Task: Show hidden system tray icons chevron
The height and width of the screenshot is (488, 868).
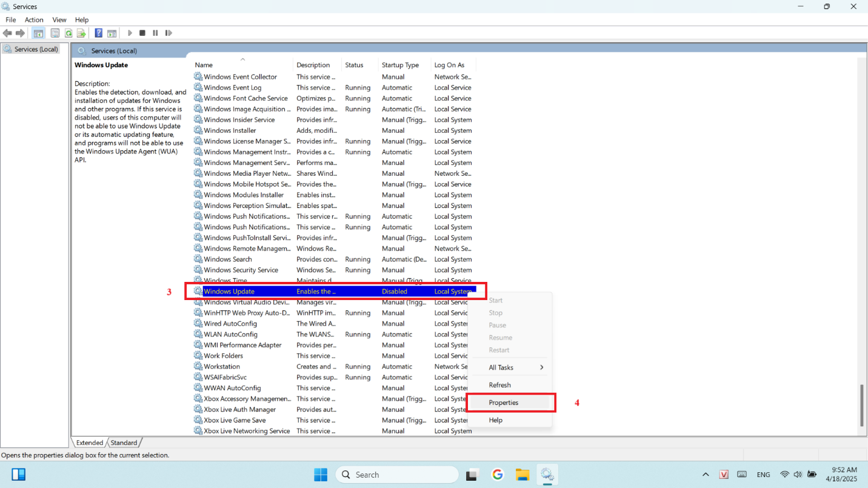Action: pos(705,475)
